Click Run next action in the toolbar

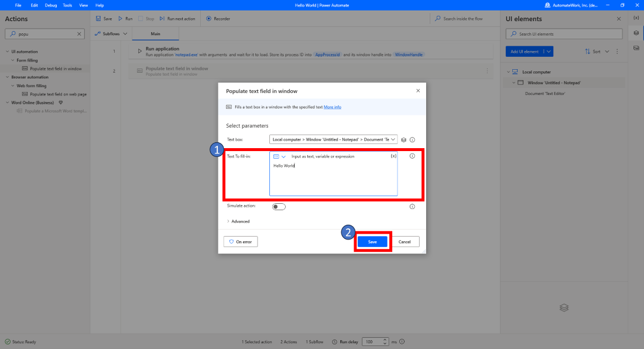(x=177, y=19)
